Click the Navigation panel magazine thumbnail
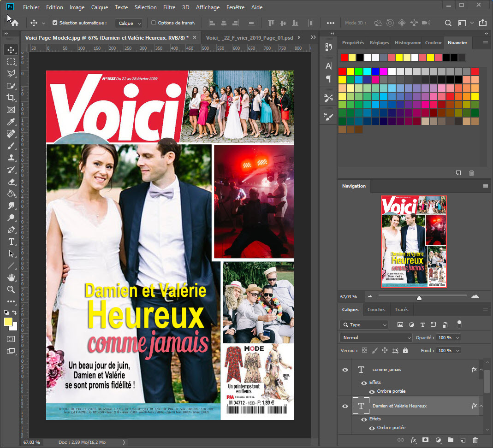493x448 pixels. point(414,242)
